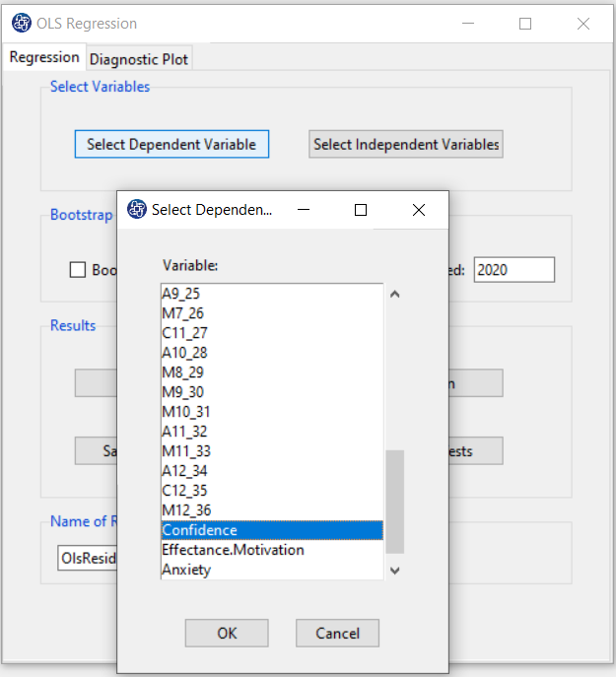616x677 pixels.
Task: Minimize the Select Dependent Variable dialog
Action: pyautogui.click(x=304, y=210)
